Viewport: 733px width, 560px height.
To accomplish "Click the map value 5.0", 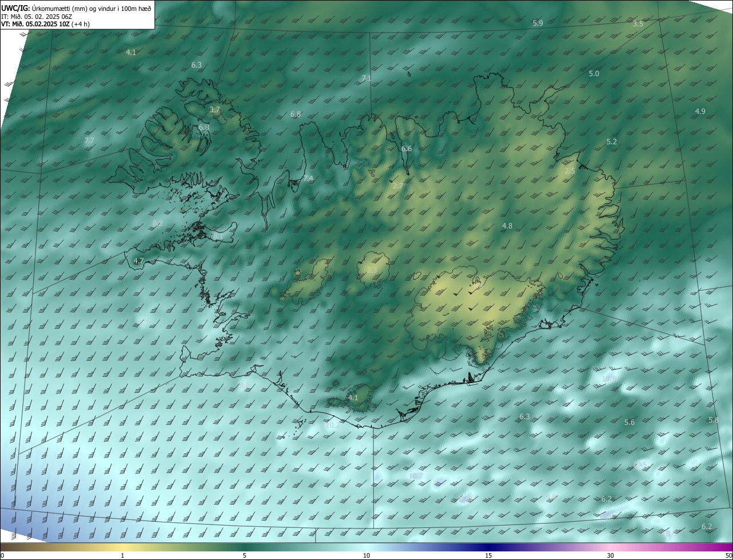I will click(594, 74).
